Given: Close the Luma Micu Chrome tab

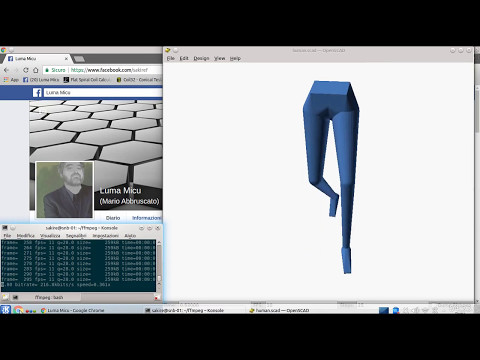Looking at the screenshot, I should point(66,59).
